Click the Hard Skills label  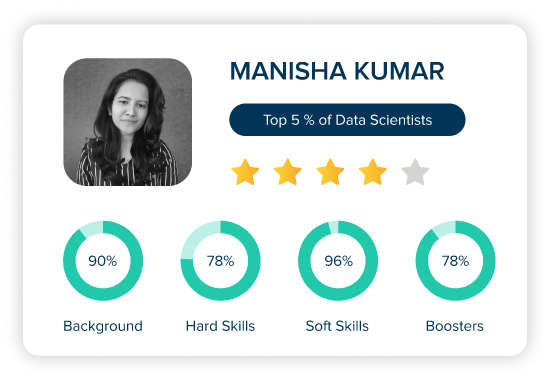(220, 326)
